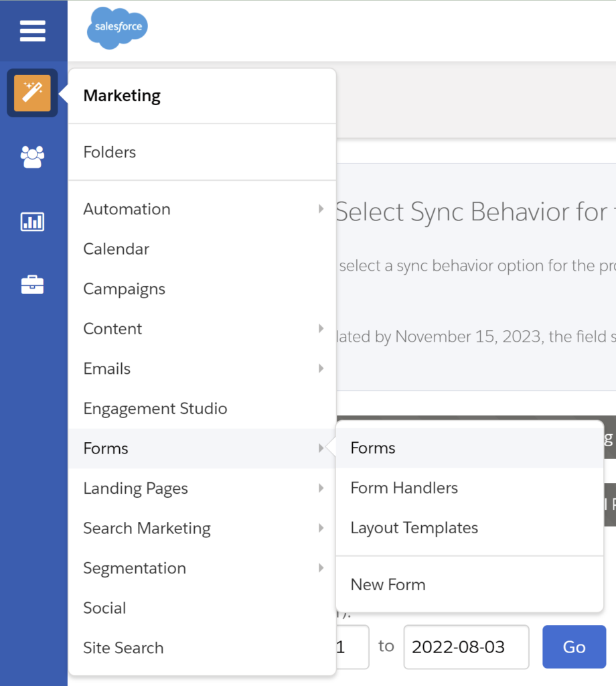Viewport: 616px width, 686px height.
Task: Select Layout Templates in the submenu
Action: (x=414, y=528)
